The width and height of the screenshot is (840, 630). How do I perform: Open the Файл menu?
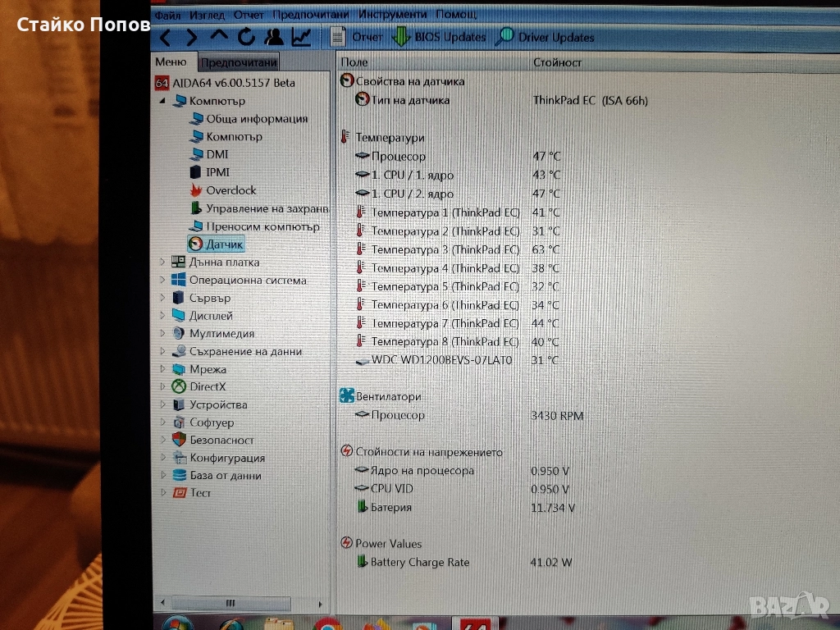pos(167,15)
